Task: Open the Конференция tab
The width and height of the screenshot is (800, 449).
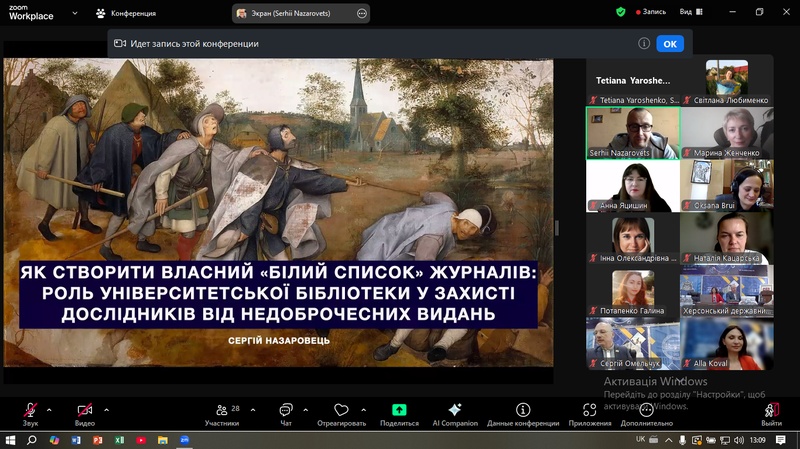Action: coord(127,13)
